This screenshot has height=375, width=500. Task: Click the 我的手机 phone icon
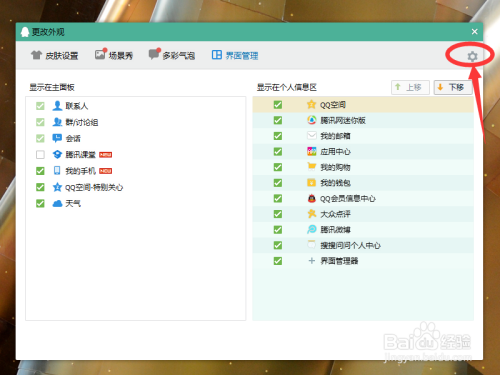[x=57, y=171]
